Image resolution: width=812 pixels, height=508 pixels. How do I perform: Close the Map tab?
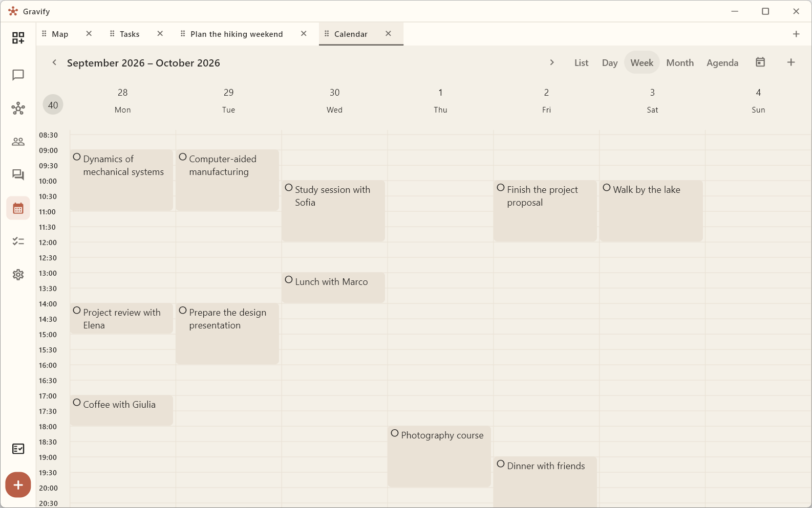pyautogui.click(x=89, y=34)
